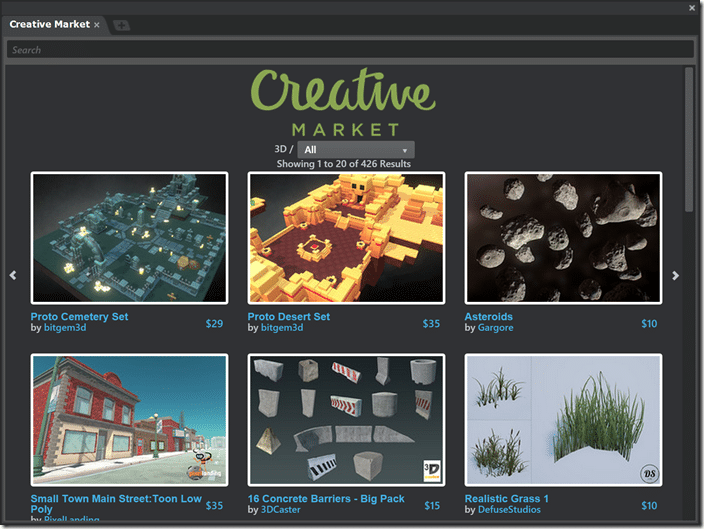This screenshot has width=704, height=529.
Task: Visit bitgem3d author under Proto Cemetery Set
Action: (65, 328)
